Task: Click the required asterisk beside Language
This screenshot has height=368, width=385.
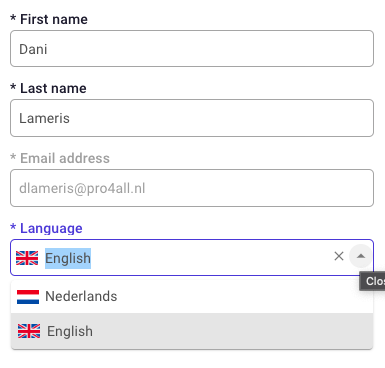Action: tap(13, 227)
